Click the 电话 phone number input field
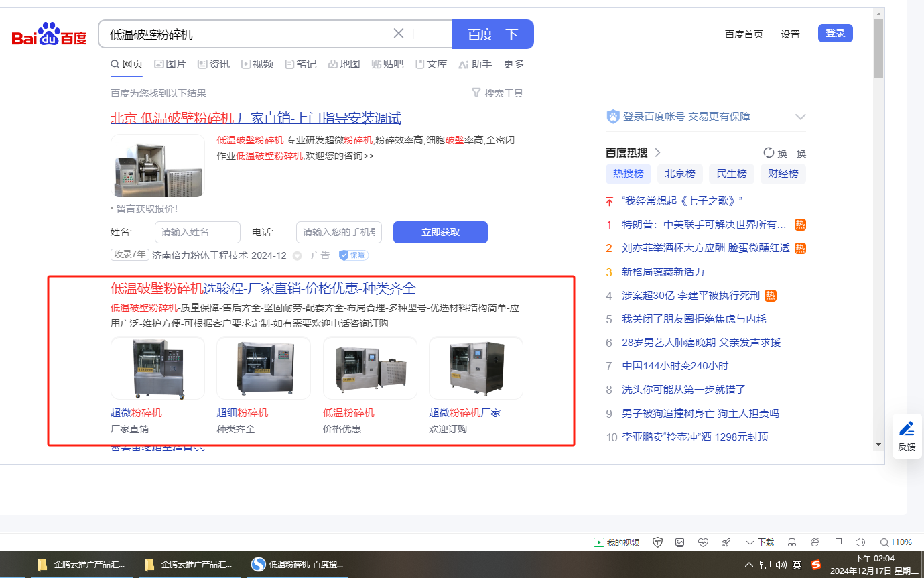Screen dimensions: 924x578 339,232
